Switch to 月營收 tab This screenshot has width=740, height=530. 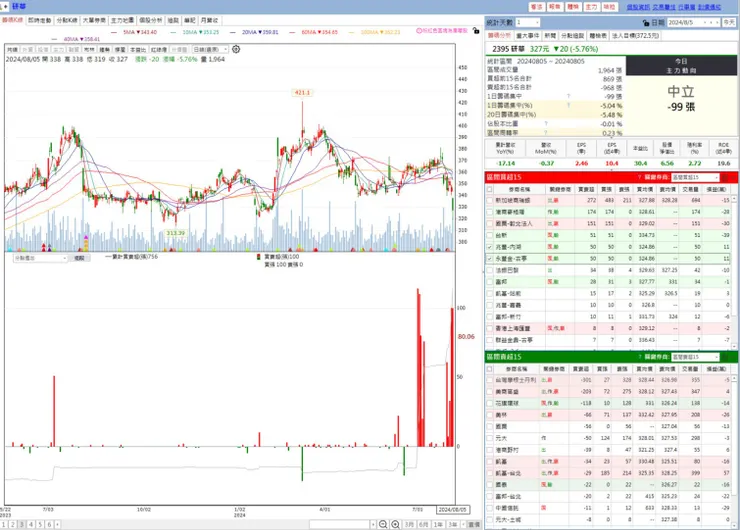pyautogui.click(x=210, y=20)
